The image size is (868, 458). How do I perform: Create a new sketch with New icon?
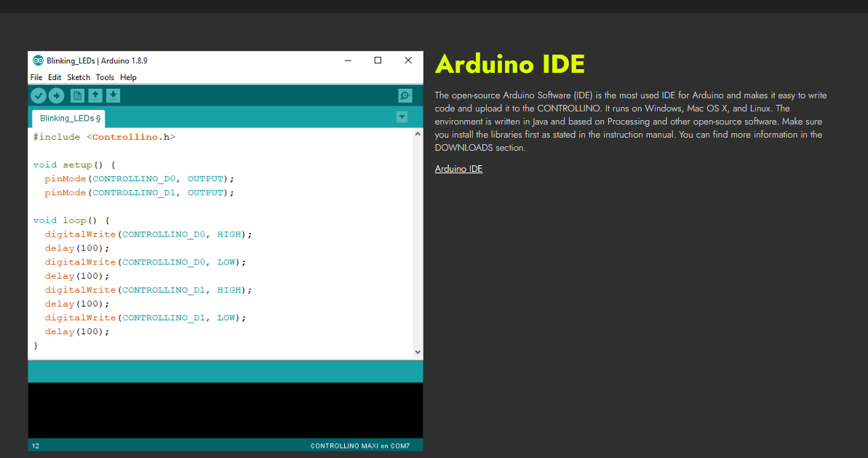click(x=77, y=95)
